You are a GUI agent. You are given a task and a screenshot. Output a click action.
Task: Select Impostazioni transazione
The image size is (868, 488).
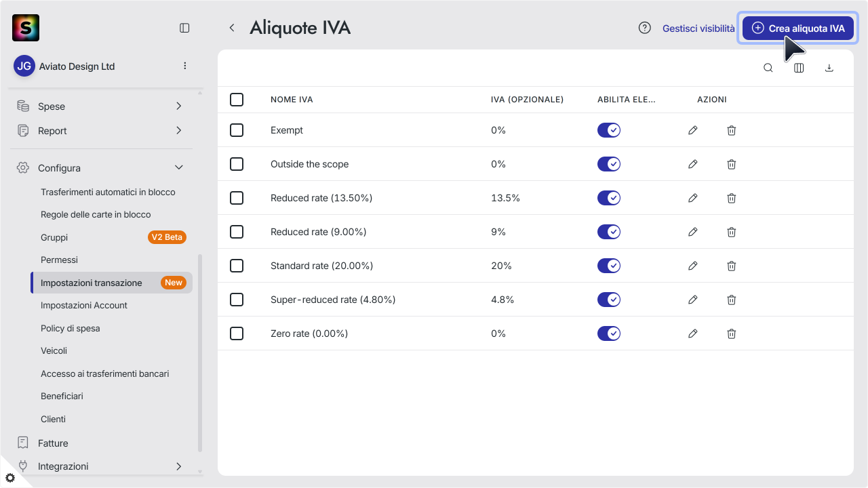(x=112, y=283)
